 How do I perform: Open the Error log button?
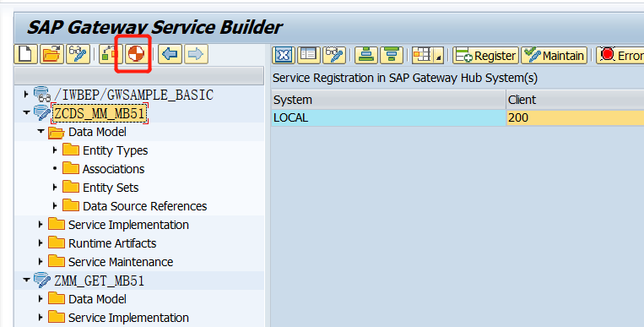[620, 55]
